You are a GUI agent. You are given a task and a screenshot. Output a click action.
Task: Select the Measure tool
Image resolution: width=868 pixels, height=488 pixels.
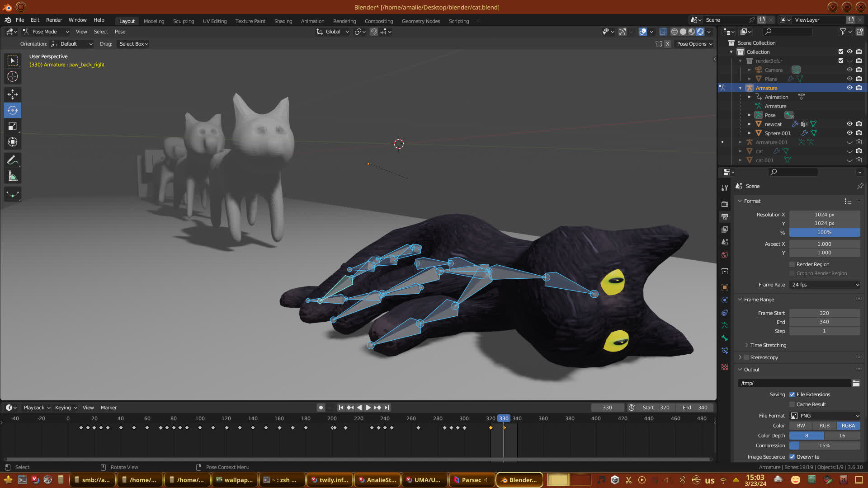tap(13, 177)
